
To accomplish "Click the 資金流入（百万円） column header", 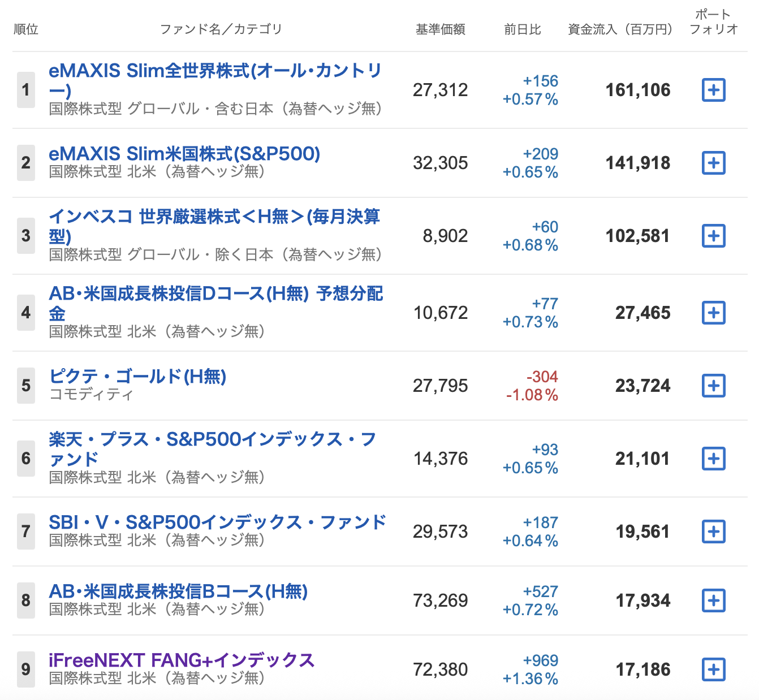I will [x=620, y=29].
